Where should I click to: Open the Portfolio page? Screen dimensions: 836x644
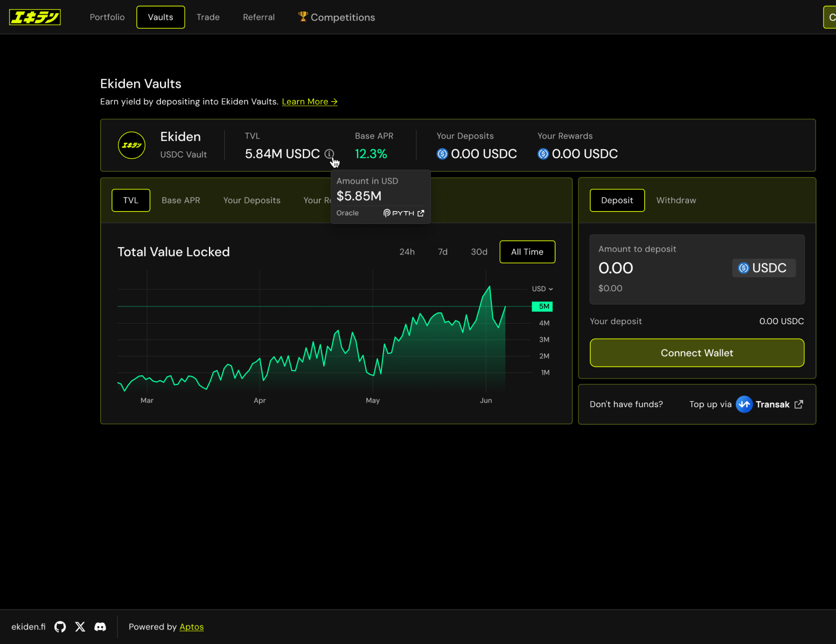click(107, 17)
